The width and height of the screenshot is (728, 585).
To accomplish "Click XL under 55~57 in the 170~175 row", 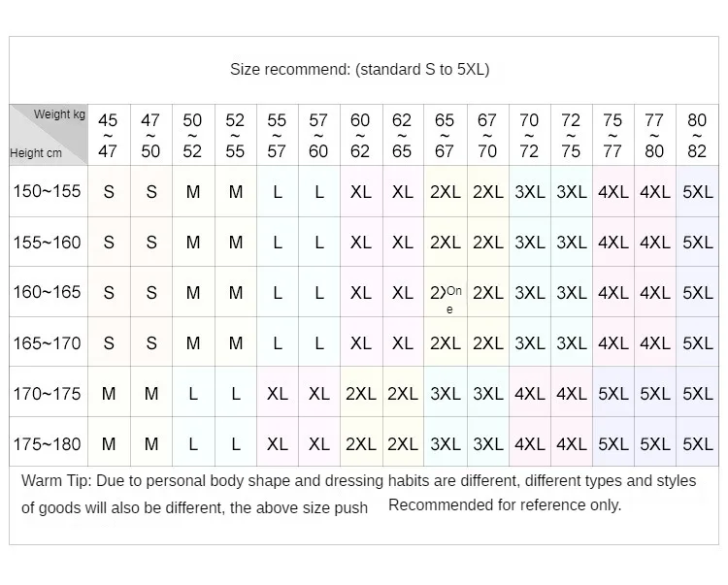I will pyautogui.click(x=278, y=394).
